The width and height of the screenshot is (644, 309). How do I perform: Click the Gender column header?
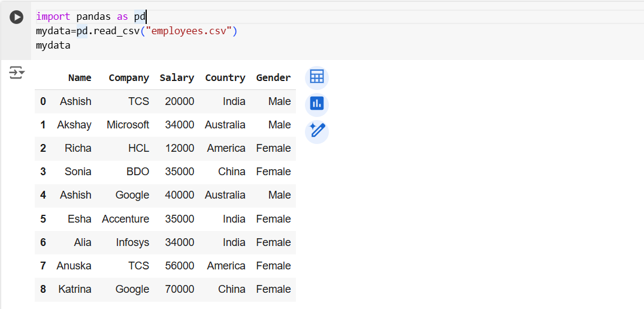click(273, 78)
